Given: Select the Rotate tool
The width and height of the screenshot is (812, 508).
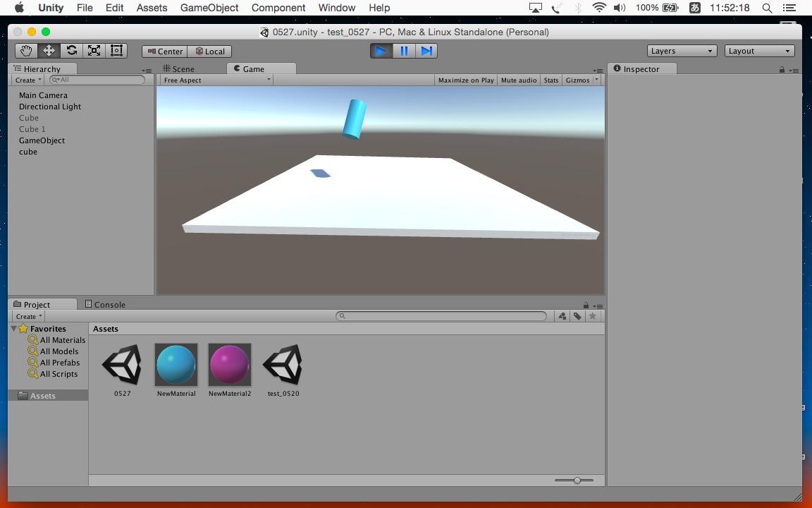Looking at the screenshot, I should (x=71, y=51).
